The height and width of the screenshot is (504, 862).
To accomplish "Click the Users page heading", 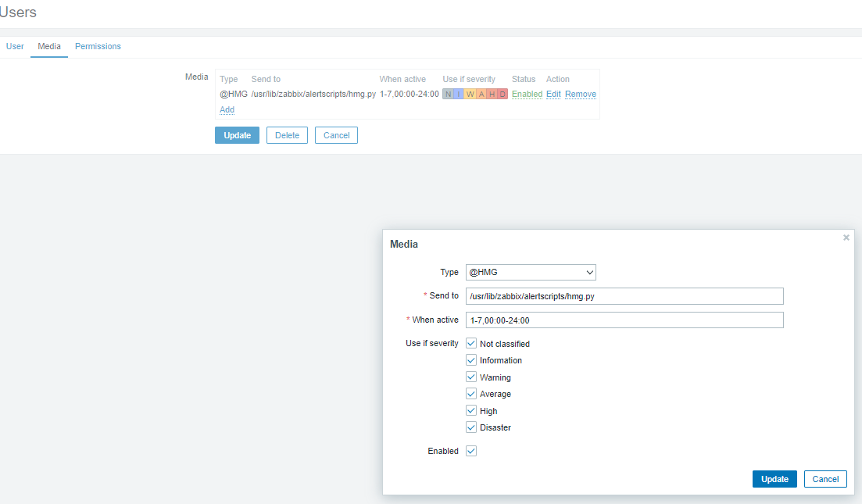I will pyautogui.click(x=18, y=12).
